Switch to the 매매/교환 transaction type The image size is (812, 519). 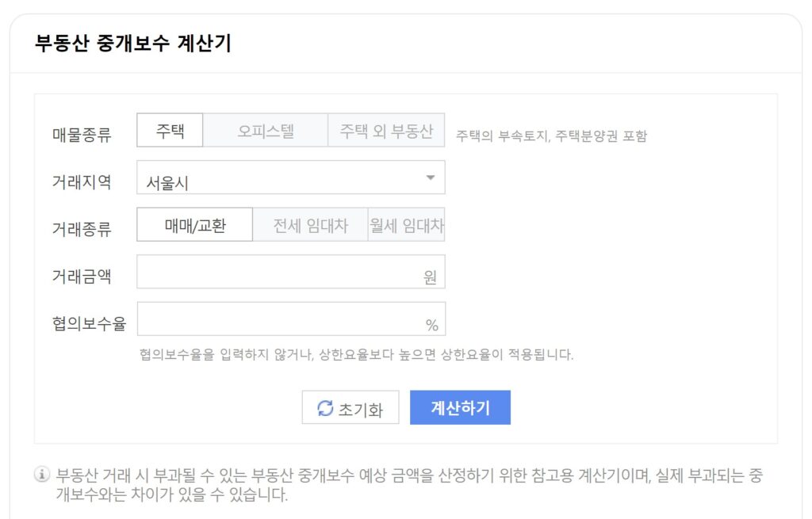[x=195, y=225]
